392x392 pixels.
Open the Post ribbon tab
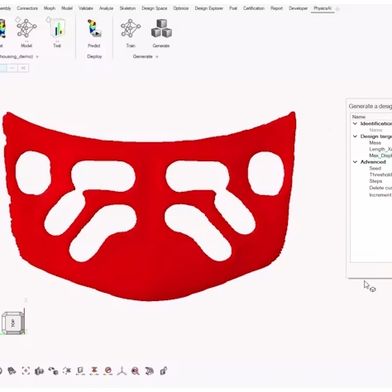pyautogui.click(x=233, y=8)
